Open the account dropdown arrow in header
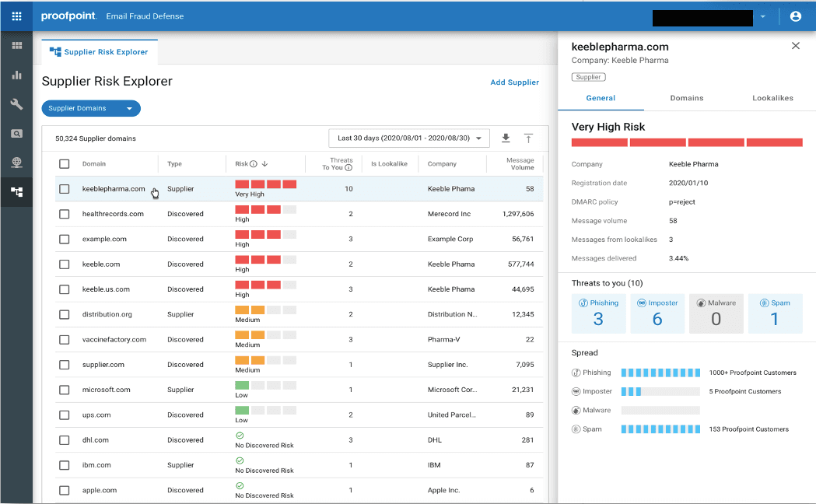 [763, 16]
